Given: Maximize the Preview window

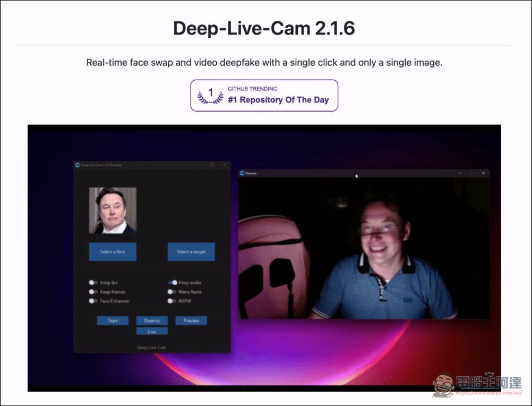Looking at the screenshot, I should (471, 173).
